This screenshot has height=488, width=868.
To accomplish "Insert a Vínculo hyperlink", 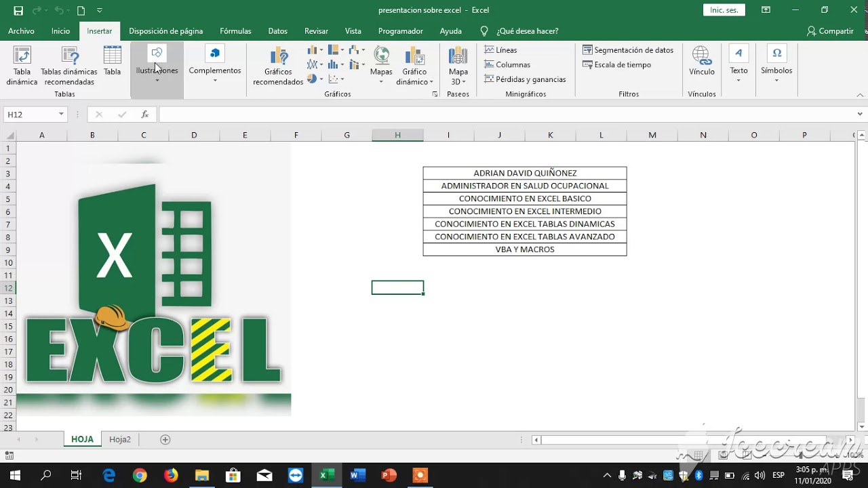I will click(702, 61).
